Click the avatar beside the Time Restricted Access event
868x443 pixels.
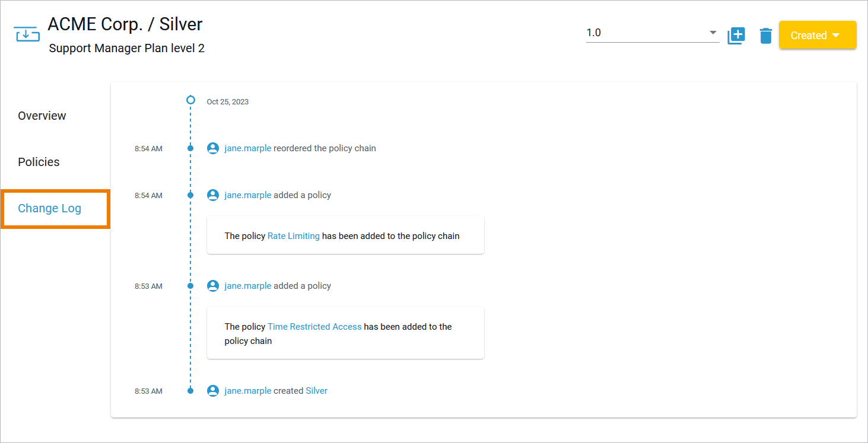[x=212, y=285]
